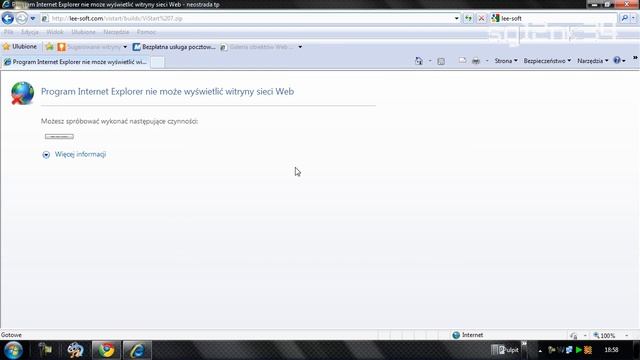Open the blue character app on taskbar
The height and width of the screenshot is (360, 640).
coord(75,350)
